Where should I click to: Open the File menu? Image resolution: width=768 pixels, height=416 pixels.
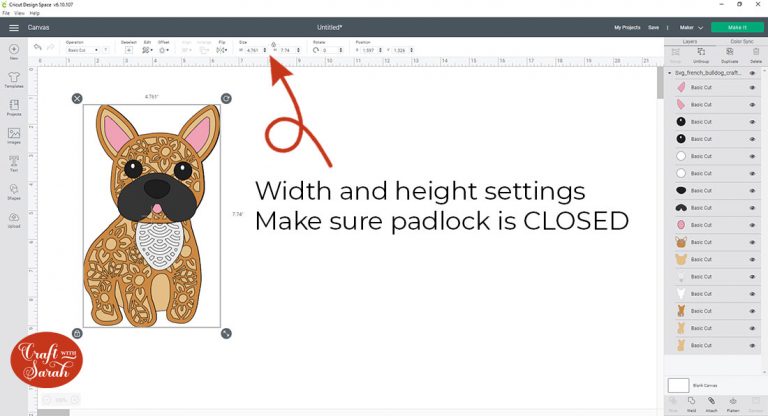click(x=6, y=13)
